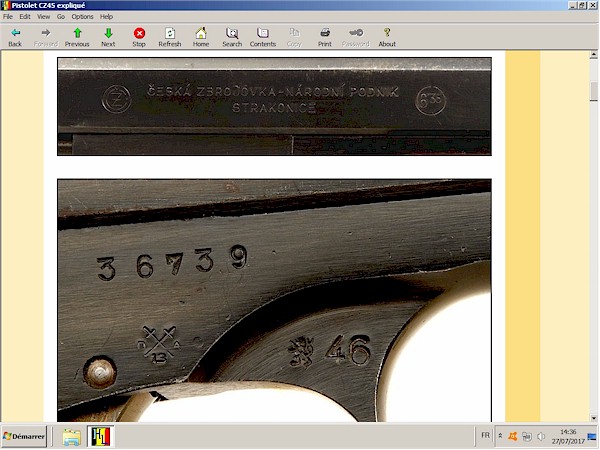
Task: Click the serial number 36739 photo
Action: point(274,300)
